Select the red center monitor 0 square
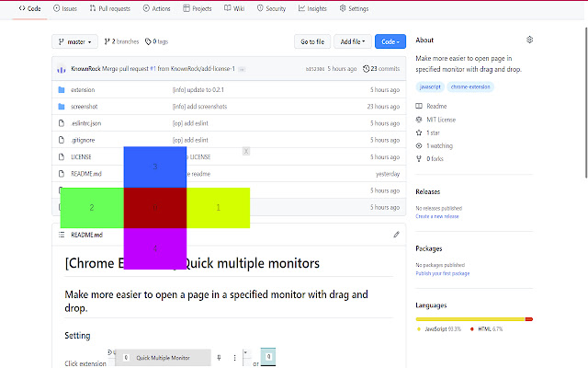Screen dimensions: 588x368 tap(155, 208)
